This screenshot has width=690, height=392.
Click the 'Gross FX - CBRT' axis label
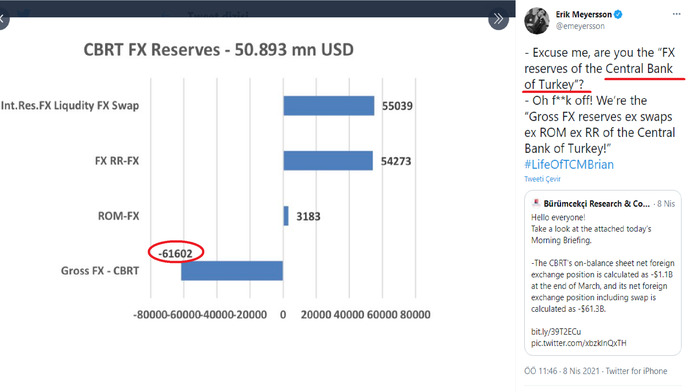100,271
